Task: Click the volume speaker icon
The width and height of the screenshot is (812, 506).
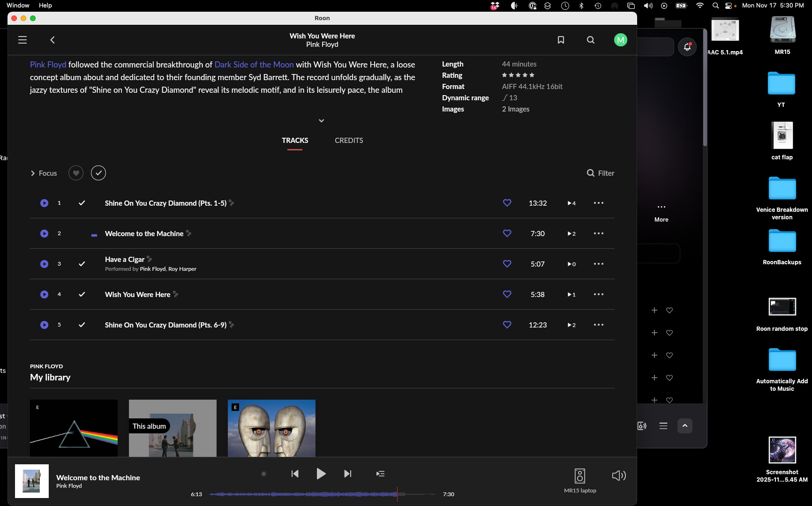Action: tap(619, 476)
